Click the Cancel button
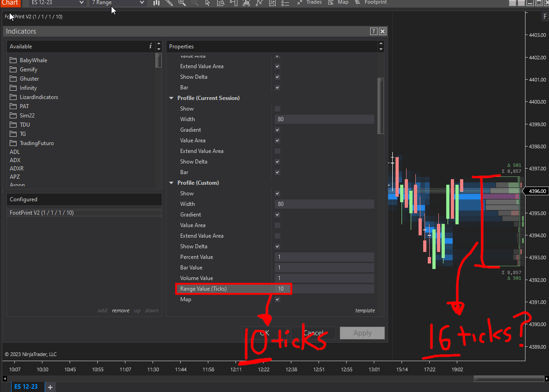 (x=313, y=333)
